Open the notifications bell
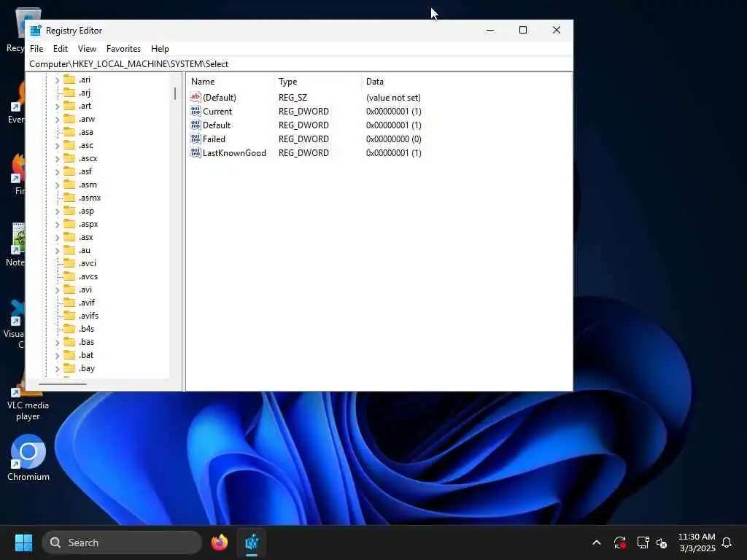The image size is (747, 560). click(727, 542)
